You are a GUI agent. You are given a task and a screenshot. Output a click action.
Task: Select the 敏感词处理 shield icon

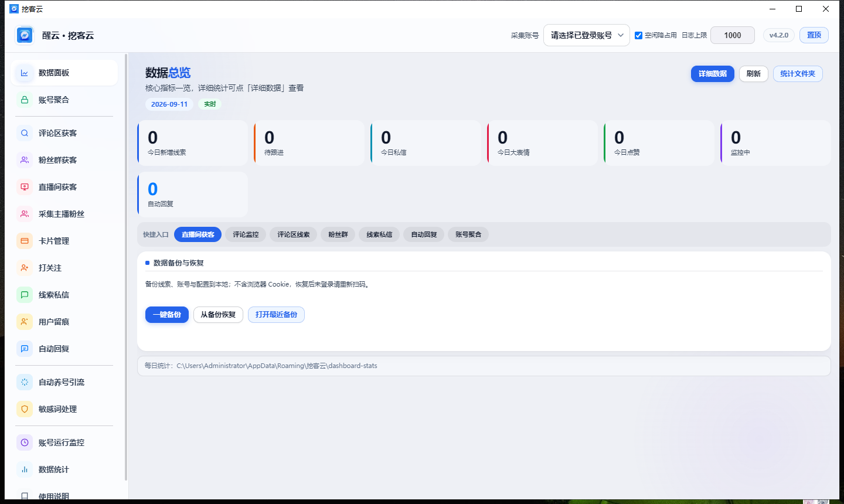tap(25, 409)
